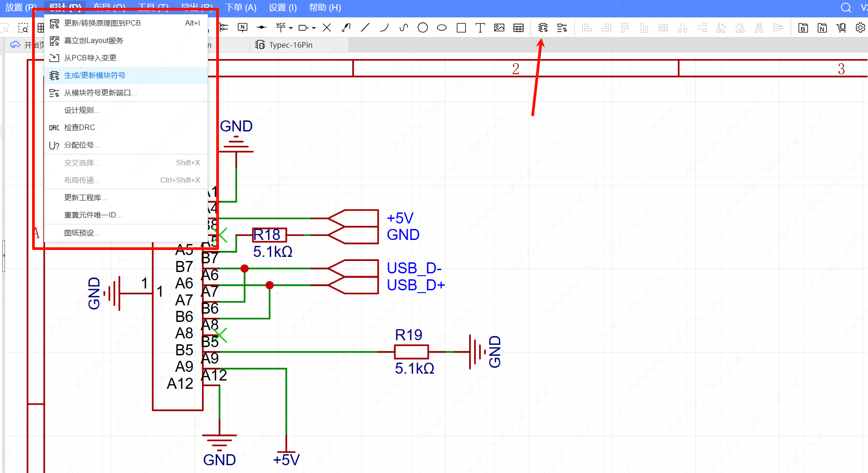868x473 pixels.
Task: Click the R19 resistor symbol
Action: tap(411, 352)
